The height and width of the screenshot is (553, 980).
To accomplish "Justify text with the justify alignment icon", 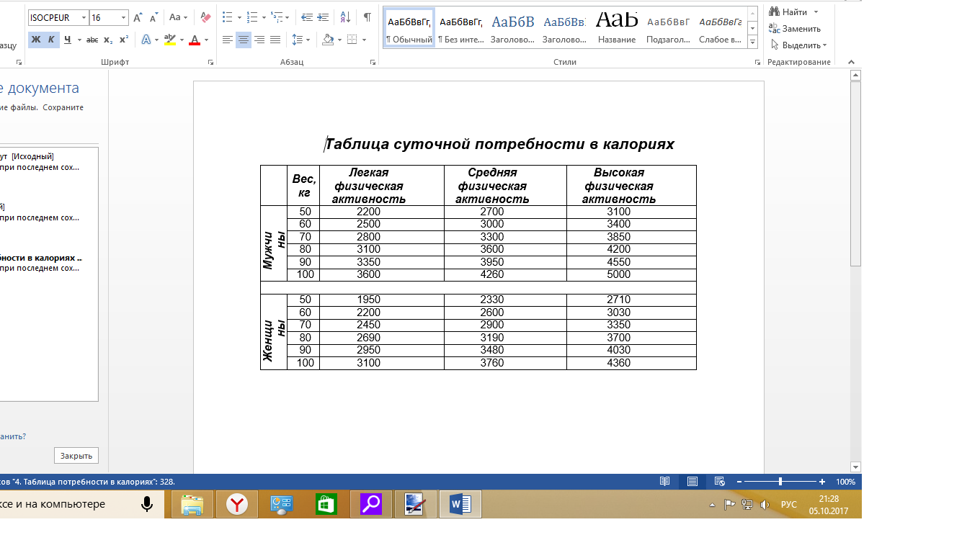I will (275, 40).
